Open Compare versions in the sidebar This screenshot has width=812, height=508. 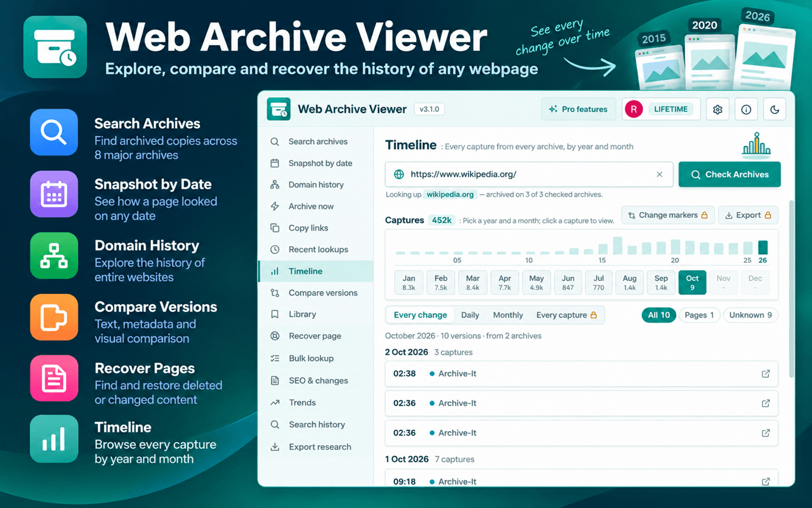coord(315,293)
